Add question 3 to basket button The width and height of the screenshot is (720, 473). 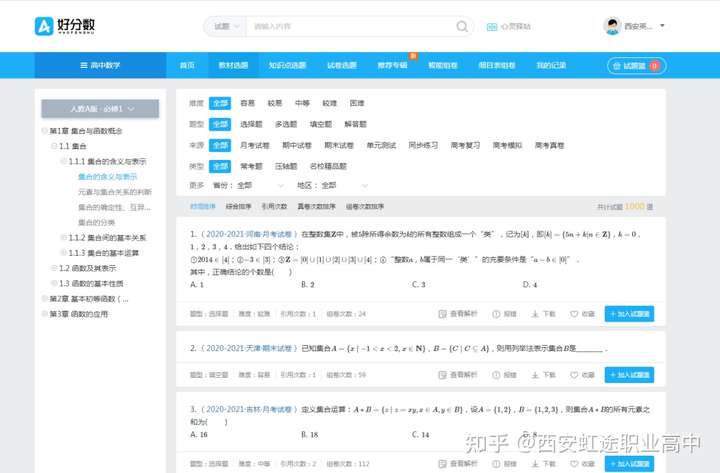(x=629, y=464)
